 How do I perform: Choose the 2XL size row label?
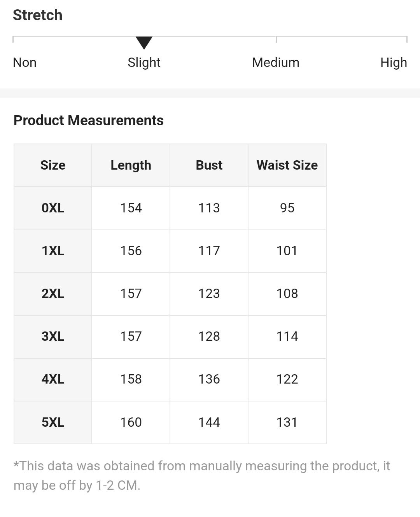(53, 294)
